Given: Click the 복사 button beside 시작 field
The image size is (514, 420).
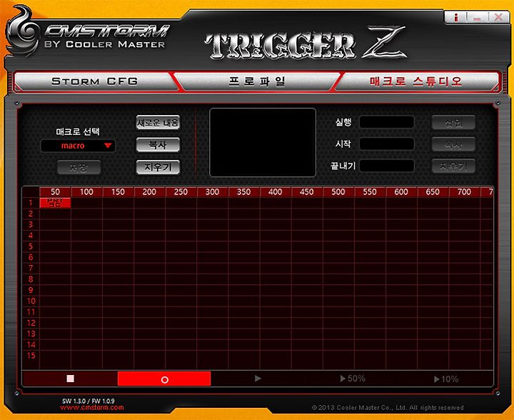Looking at the screenshot, I should (454, 144).
